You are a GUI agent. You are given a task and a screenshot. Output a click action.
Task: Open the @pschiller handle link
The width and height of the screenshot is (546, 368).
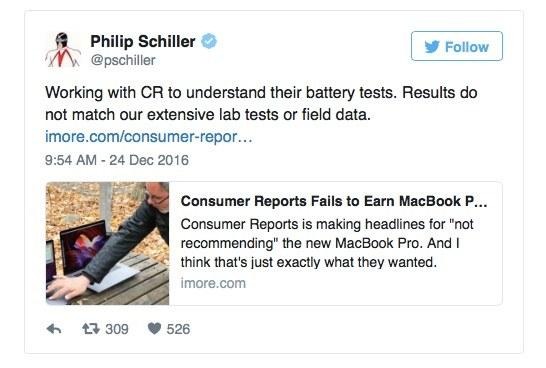click(123, 60)
